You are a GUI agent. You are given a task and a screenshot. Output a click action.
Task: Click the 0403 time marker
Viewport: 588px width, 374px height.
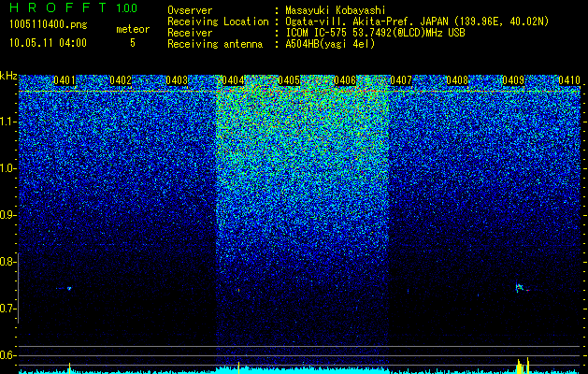(x=177, y=80)
